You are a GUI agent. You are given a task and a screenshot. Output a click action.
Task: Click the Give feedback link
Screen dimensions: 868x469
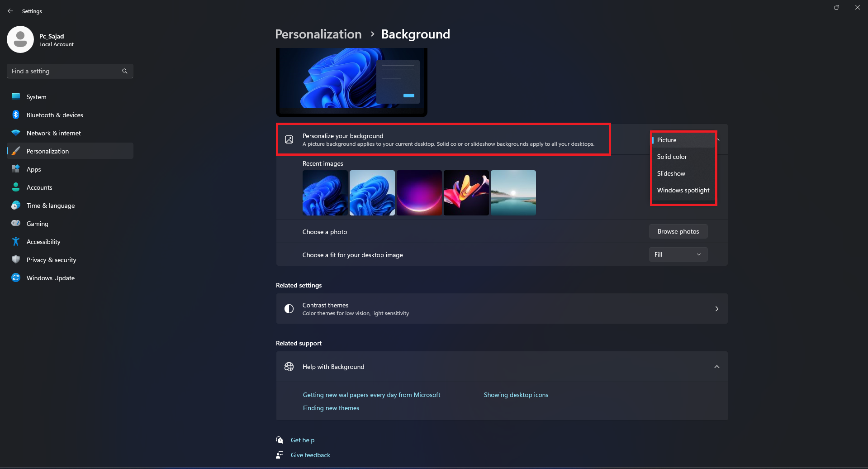[310, 455]
